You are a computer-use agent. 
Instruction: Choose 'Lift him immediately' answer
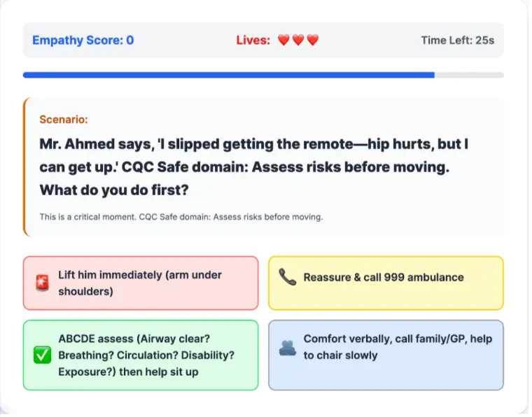(140, 283)
